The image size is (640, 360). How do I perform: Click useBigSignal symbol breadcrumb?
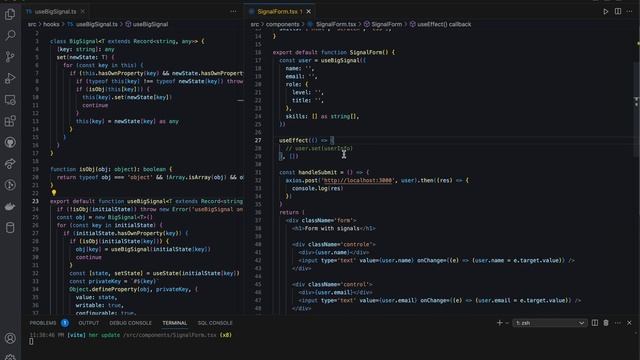tap(150, 24)
